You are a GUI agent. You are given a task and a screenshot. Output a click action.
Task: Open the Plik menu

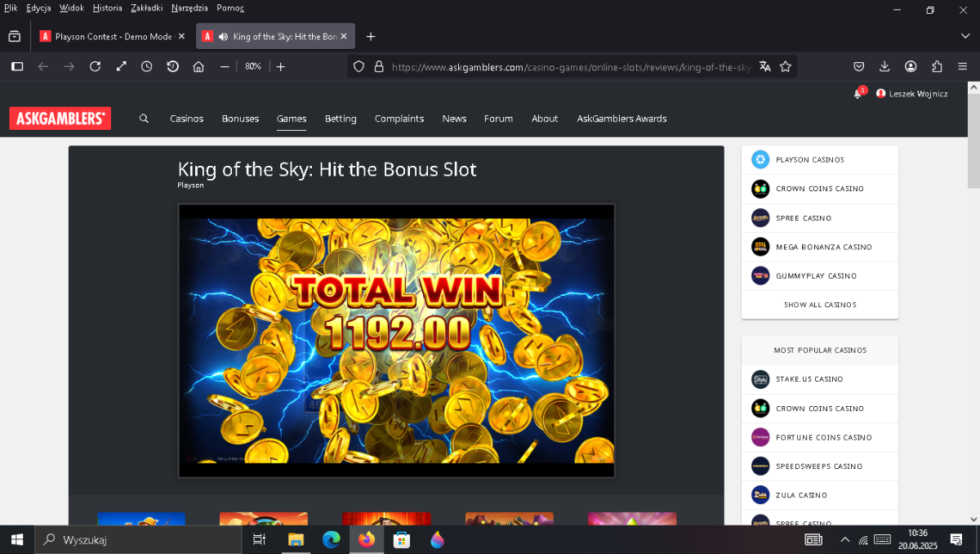11,8
